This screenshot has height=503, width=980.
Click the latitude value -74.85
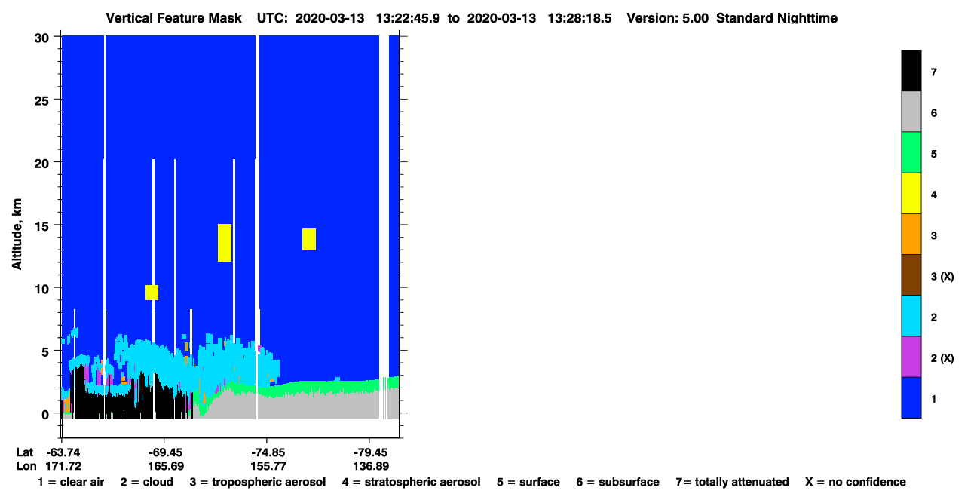tap(267, 452)
